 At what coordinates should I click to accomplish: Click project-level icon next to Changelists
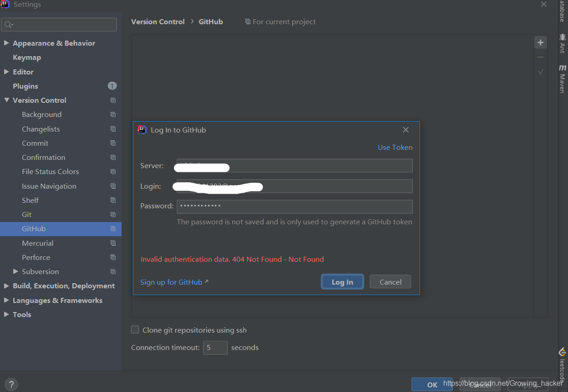(x=113, y=129)
